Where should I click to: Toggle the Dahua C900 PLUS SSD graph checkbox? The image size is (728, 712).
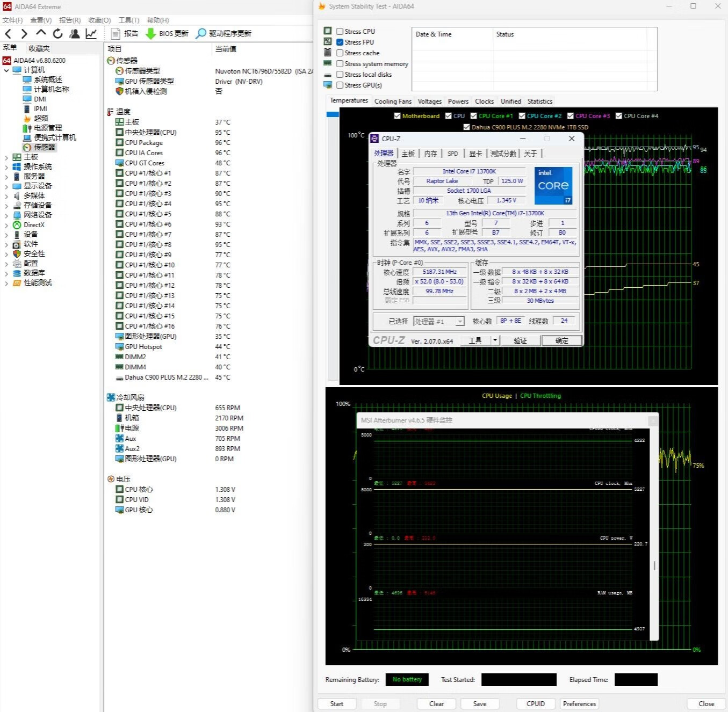466,127
